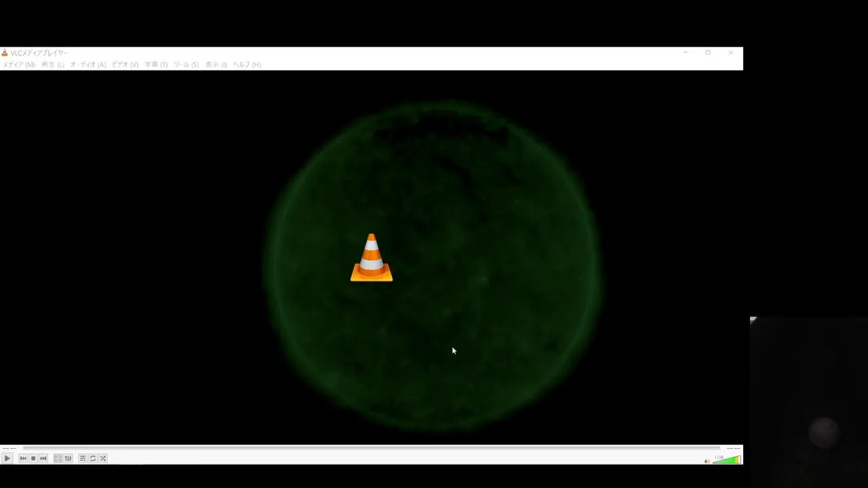
Task: Adjust the volume level slider
Action: (x=726, y=460)
